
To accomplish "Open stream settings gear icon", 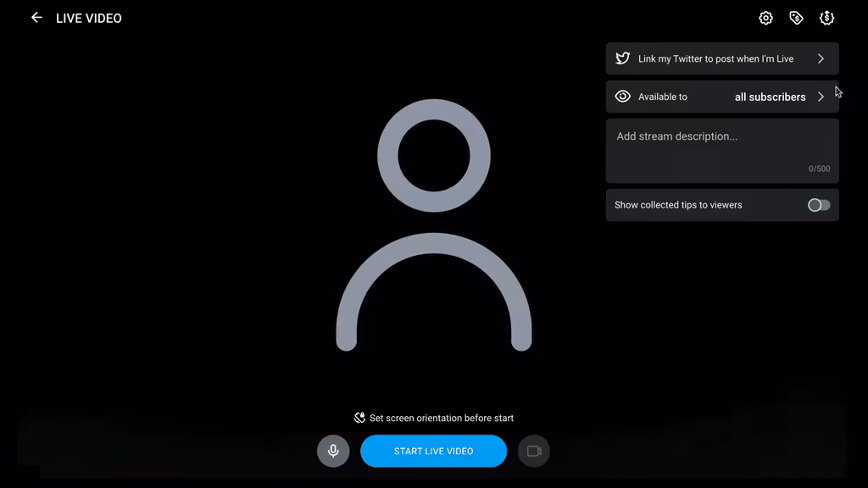I will 765,18.
